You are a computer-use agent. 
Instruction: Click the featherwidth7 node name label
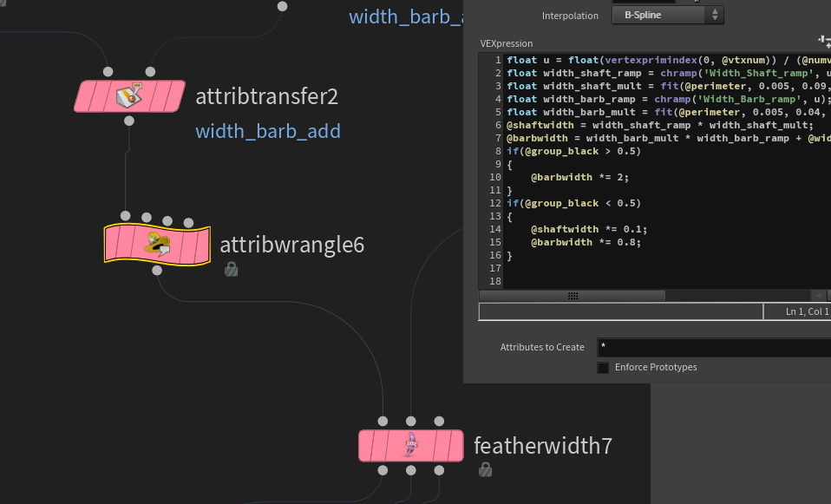click(x=543, y=446)
